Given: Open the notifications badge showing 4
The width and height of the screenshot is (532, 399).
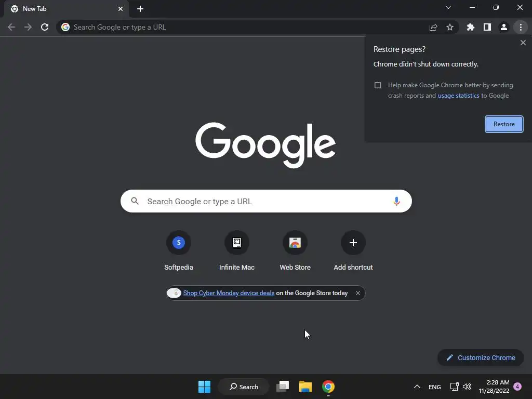Looking at the screenshot, I should coord(517,387).
